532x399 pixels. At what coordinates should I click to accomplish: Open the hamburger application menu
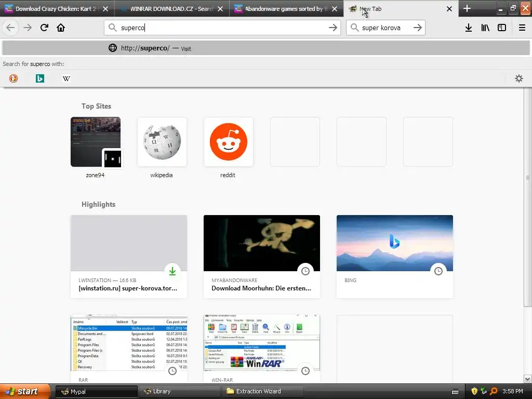pyautogui.click(x=522, y=28)
